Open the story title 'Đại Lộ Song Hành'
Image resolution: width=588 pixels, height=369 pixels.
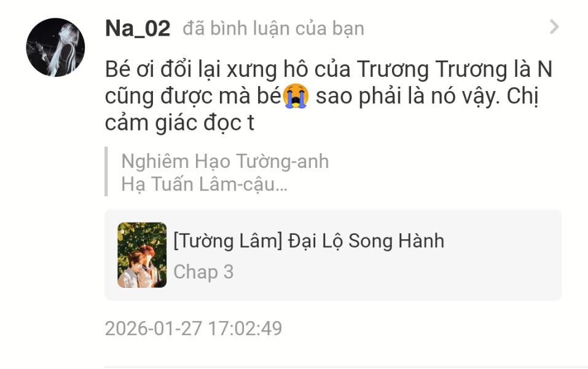pos(366,241)
